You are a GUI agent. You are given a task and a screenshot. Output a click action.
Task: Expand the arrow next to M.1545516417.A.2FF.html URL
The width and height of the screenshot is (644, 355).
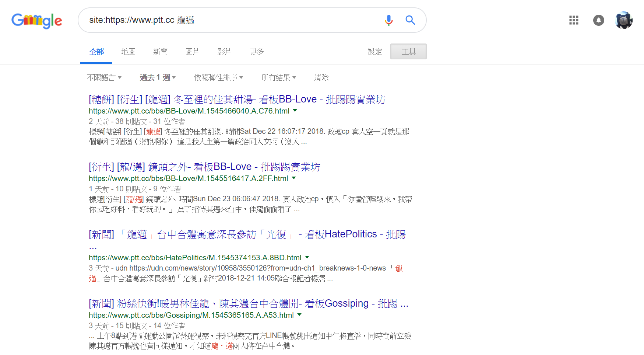tap(294, 178)
